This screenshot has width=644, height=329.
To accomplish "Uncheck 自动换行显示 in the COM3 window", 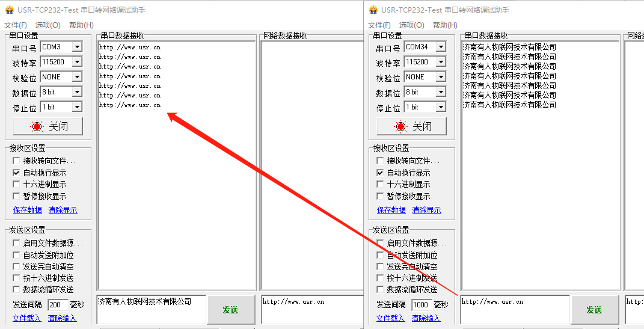I will 17,173.
